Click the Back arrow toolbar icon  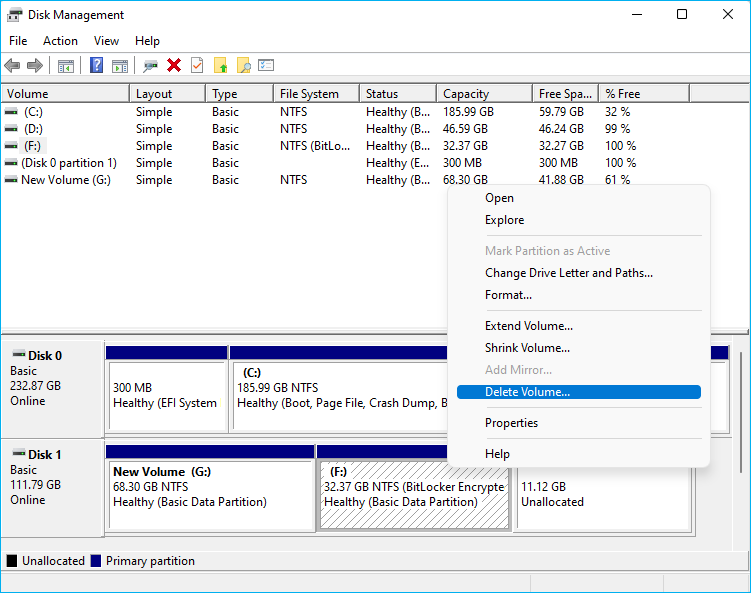[12, 66]
